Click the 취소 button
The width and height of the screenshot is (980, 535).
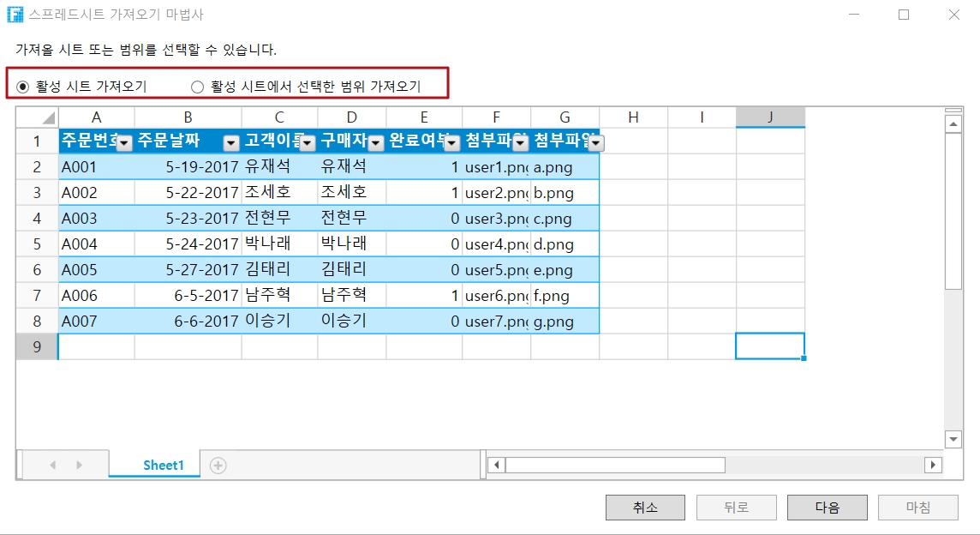point(645,507)
